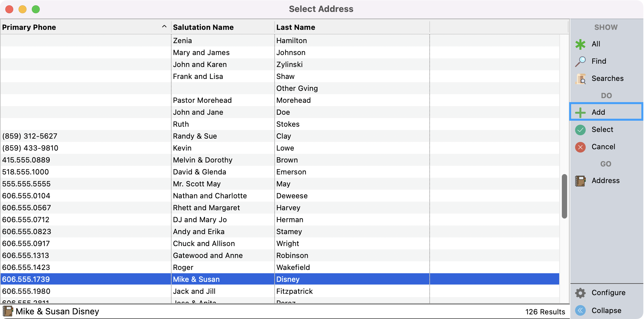Sort by Salutation Name column header

point(203,27)
